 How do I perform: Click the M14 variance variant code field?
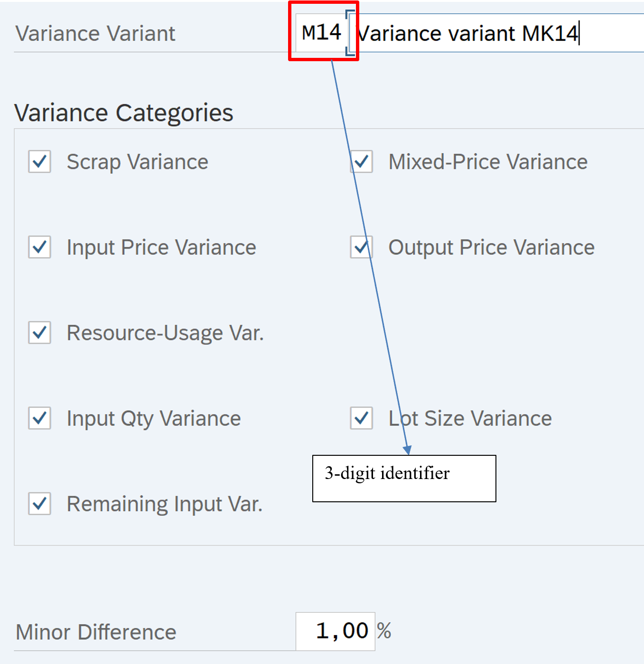[321, 33]
